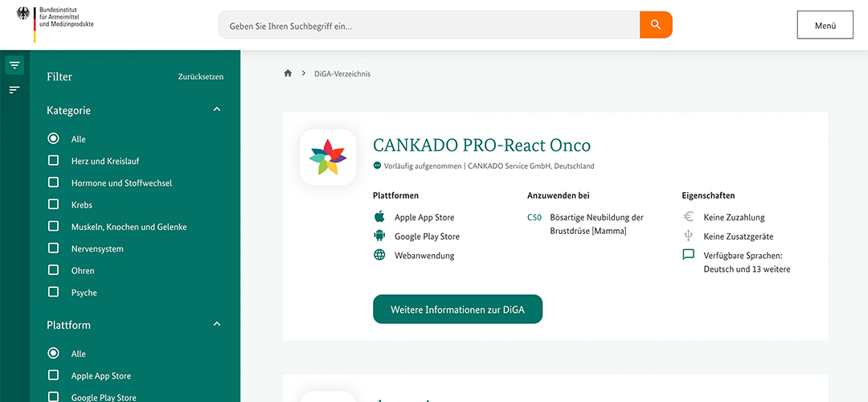Screen dimensions: 868x402
Task: Click the Plattformen heading
Action: [395, 195]
